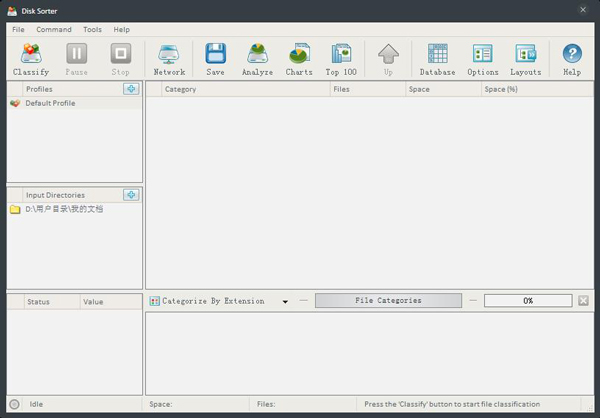Close the Disk Sorter window
600x418 pixels.
click(583, 10)
